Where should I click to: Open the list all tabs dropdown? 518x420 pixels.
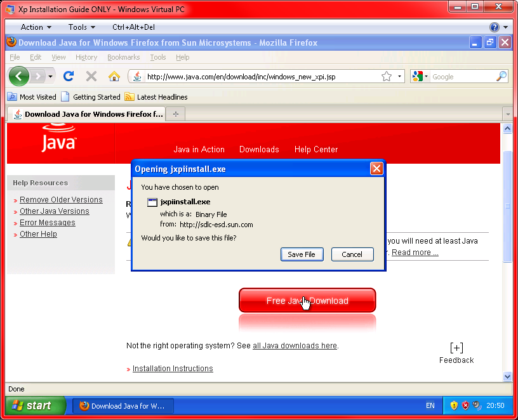coord(508,114)
